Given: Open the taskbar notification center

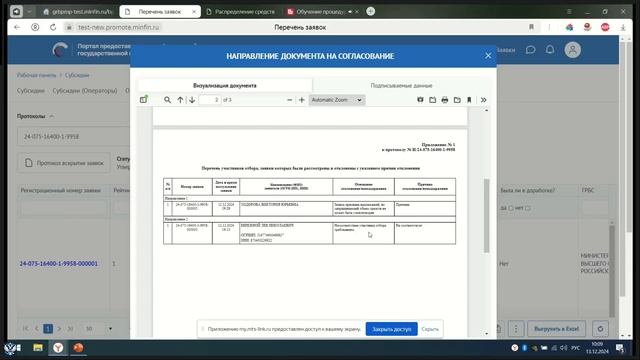Looking at the screenshot, I should (620, 348).
